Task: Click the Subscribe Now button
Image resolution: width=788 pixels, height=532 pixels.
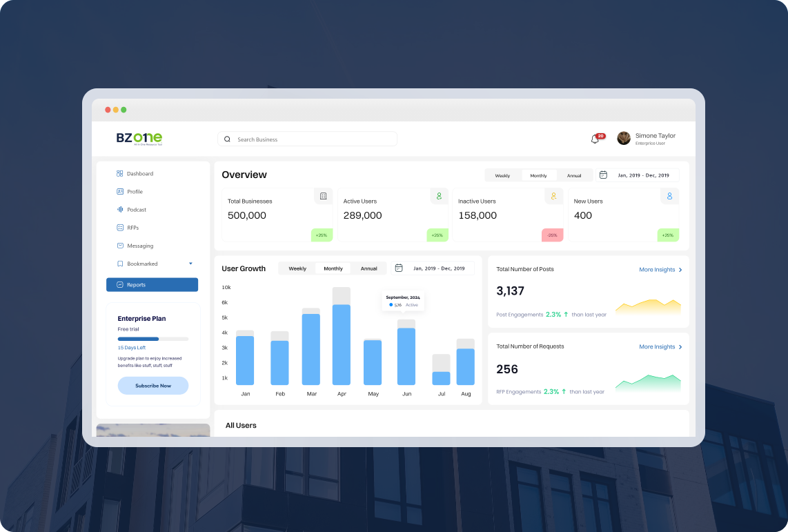Action: coord(152,385)
